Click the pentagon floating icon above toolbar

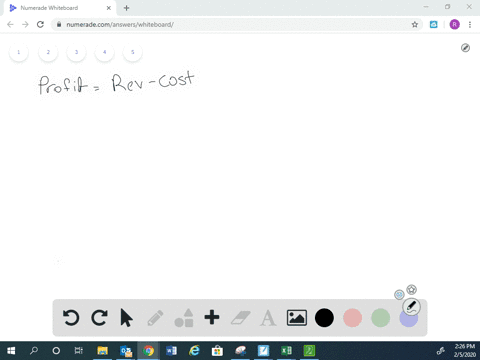coord(412,289)
